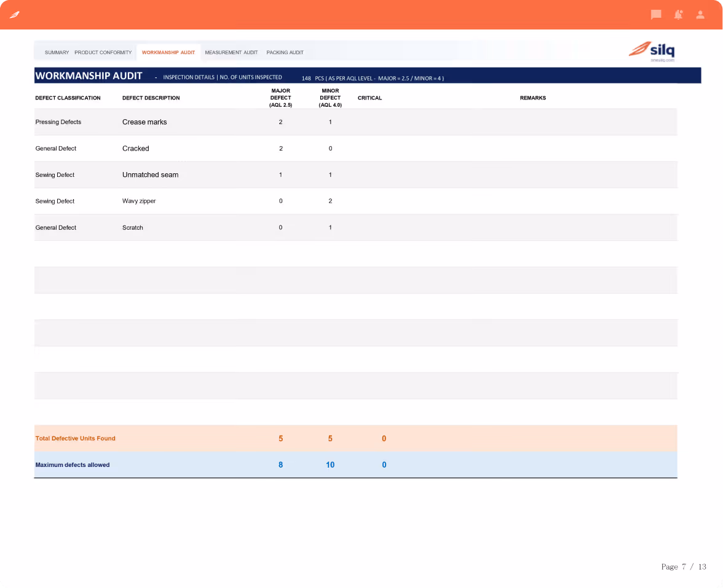The width and height of the screenshot is (723, 588).
Task: Switch to the Product Conformity tab
Action: [103, 53]
